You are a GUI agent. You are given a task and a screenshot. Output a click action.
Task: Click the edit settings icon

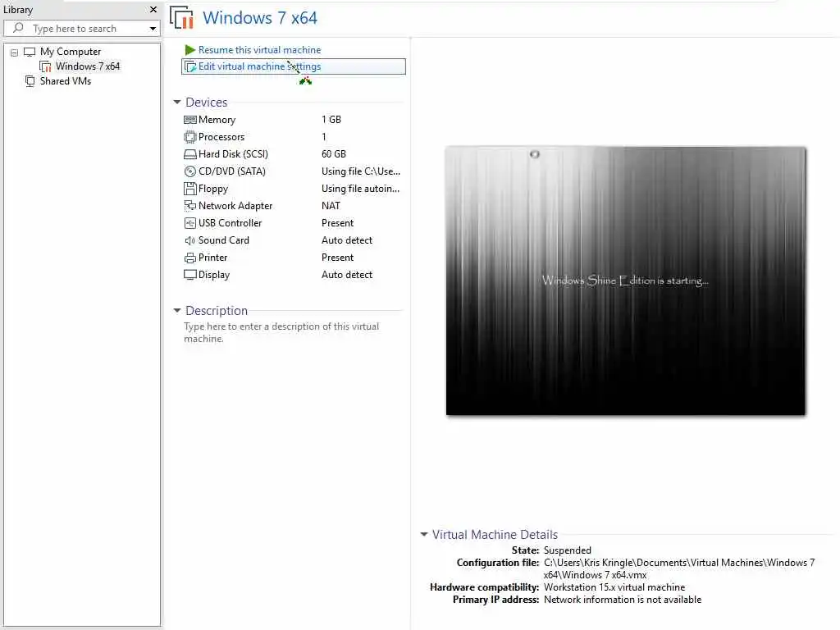pyautogui.click(x=190, y=66)
